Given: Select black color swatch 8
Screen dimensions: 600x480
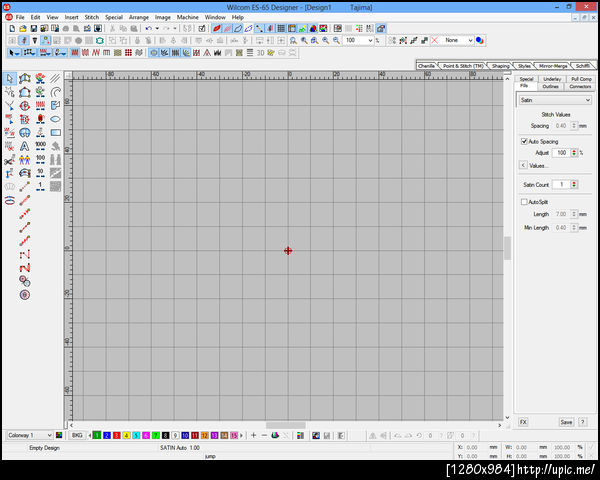Looking at the screenshot, I should 165,436.
